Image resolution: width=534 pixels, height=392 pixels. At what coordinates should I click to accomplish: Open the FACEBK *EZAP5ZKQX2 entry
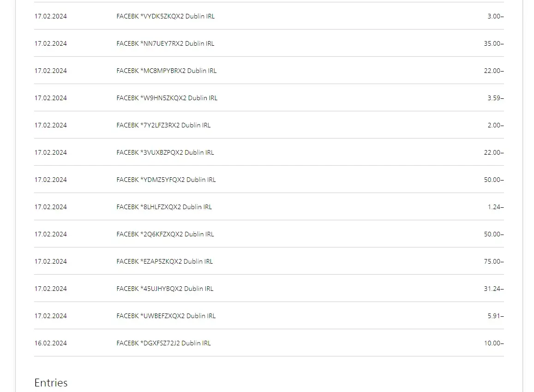tap(164, 261)
